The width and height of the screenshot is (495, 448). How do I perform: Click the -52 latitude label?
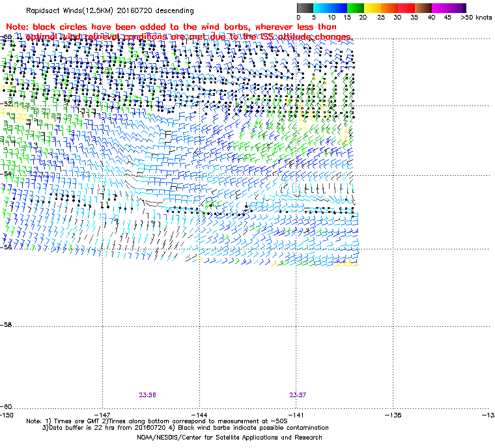(7, 104)
